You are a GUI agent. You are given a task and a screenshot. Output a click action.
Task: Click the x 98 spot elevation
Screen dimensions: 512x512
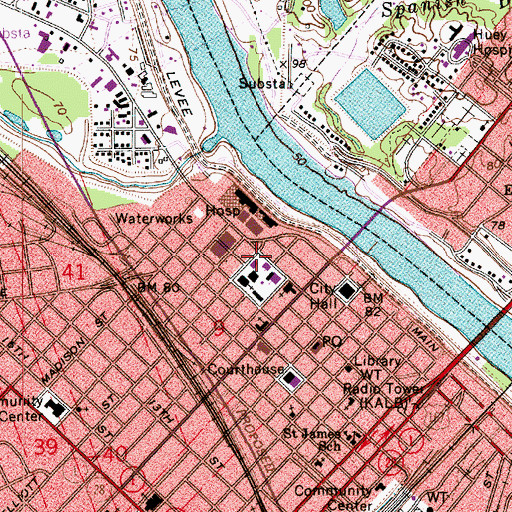(x=293, y=64)
